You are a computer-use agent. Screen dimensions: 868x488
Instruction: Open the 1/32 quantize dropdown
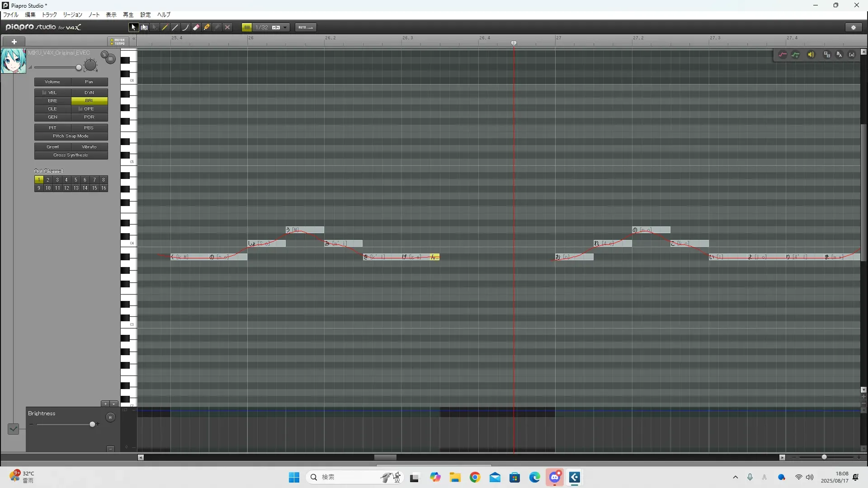285,28
